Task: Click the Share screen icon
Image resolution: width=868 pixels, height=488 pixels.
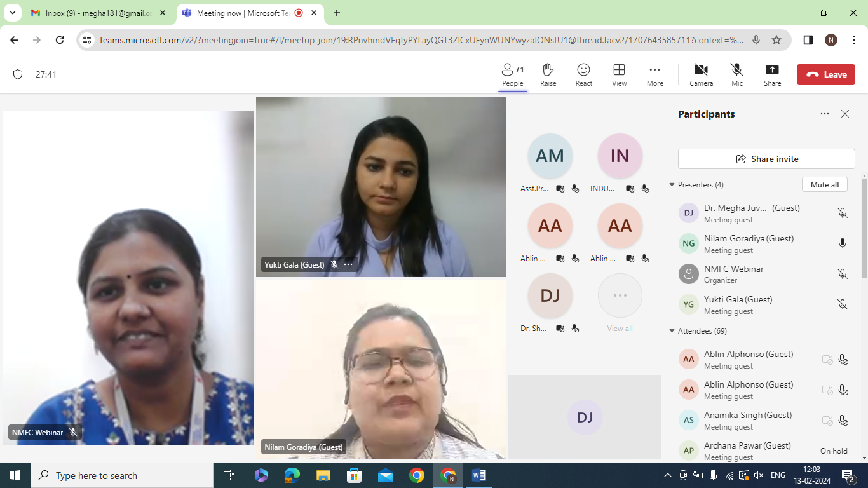Action: point(772,74)
